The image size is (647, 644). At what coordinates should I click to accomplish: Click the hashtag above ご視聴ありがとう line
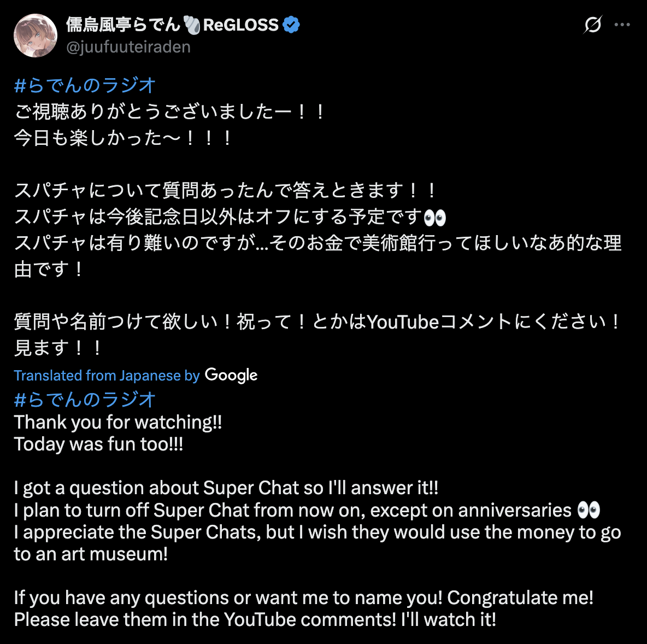[x=85, y=85]
